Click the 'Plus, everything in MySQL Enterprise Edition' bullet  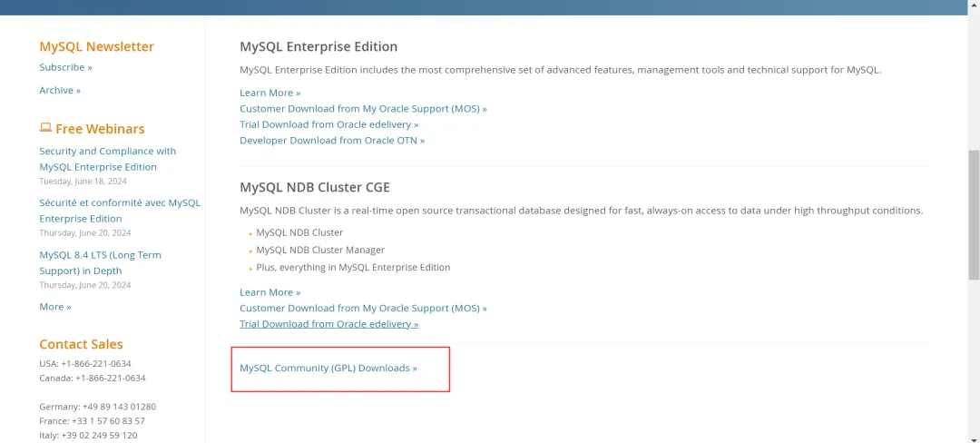click(x=353, y=268)
